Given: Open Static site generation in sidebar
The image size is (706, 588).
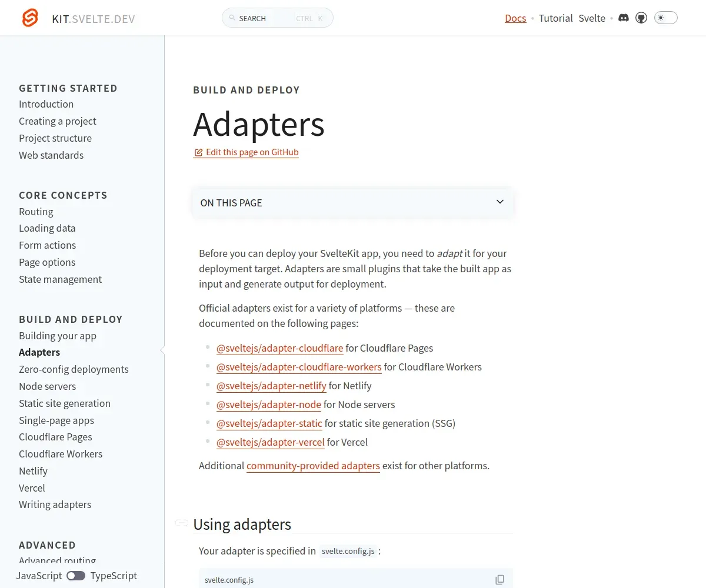Looking at the screenshot, I should 65,403.
